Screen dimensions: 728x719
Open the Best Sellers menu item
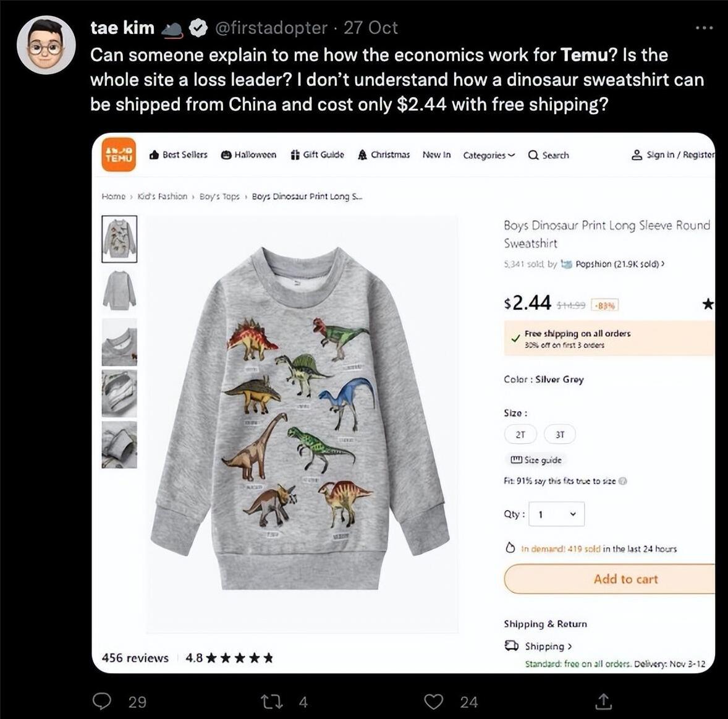coord(178,155)
